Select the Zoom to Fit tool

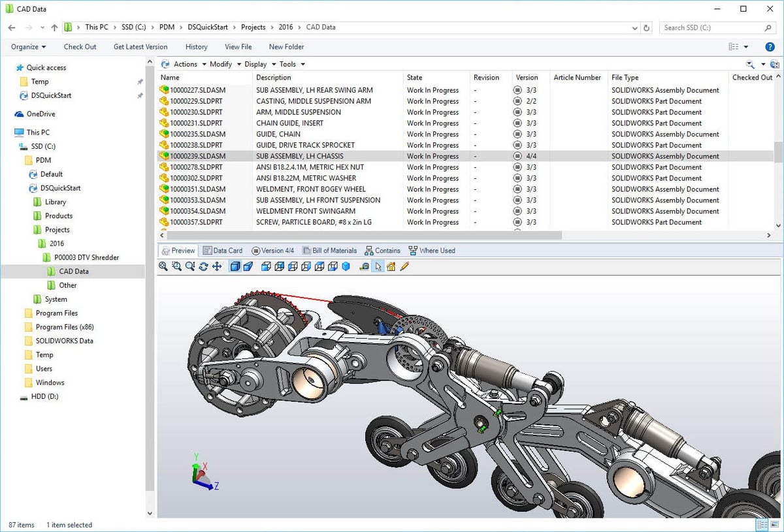(x=163, y=266)
